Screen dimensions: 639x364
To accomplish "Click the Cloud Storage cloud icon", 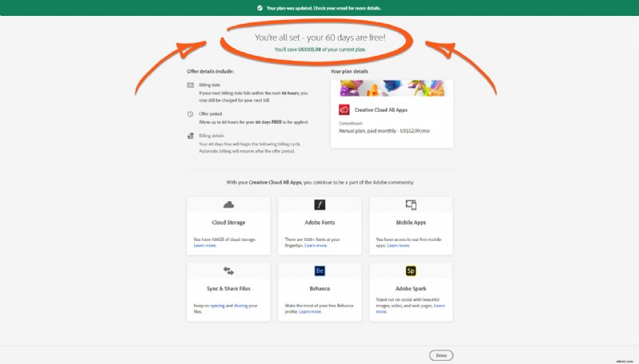I will point(228,204).
